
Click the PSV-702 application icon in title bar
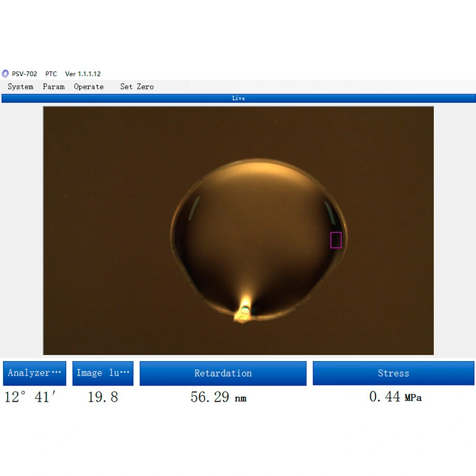(x=6, y=73)
